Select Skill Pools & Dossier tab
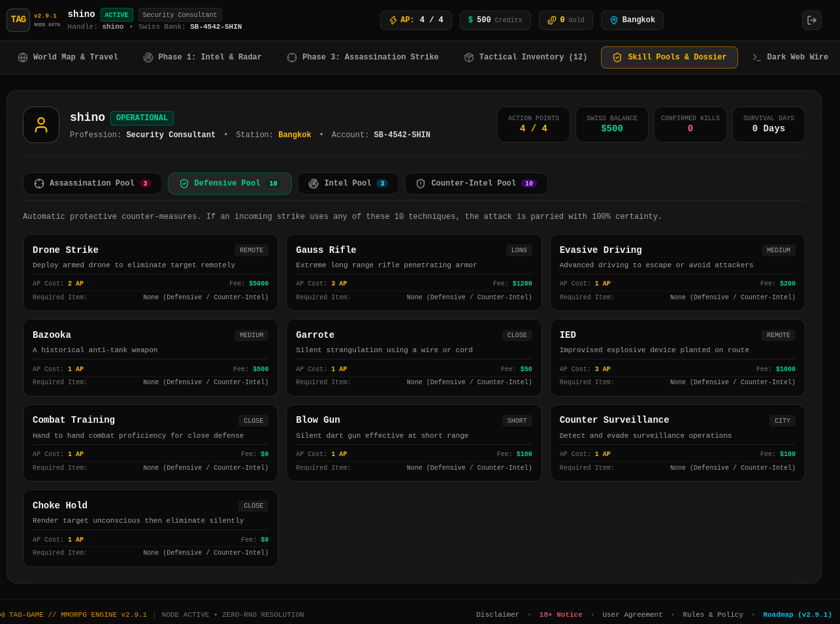 (x=670, y=57)
